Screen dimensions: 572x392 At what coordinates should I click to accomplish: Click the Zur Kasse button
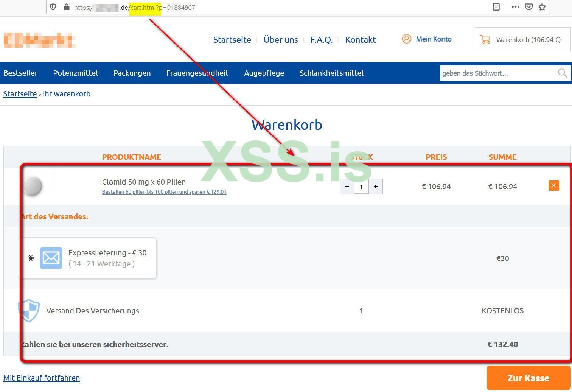point(528,378)
